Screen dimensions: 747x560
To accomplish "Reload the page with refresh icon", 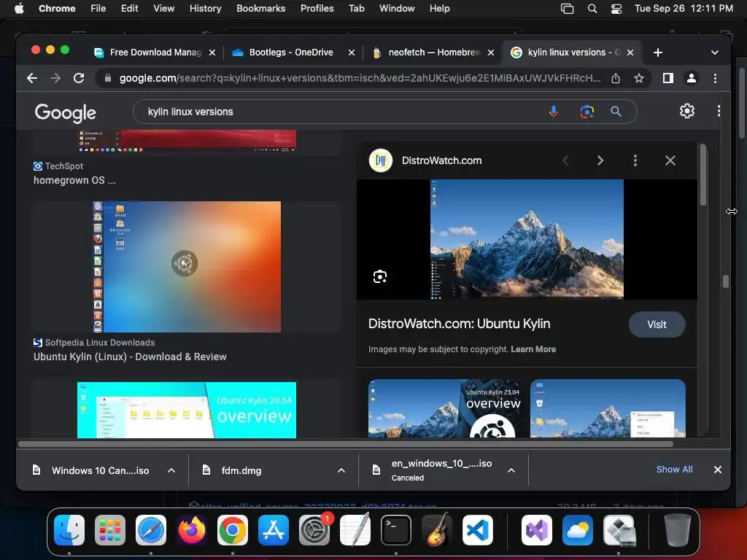I will point(79,78).
